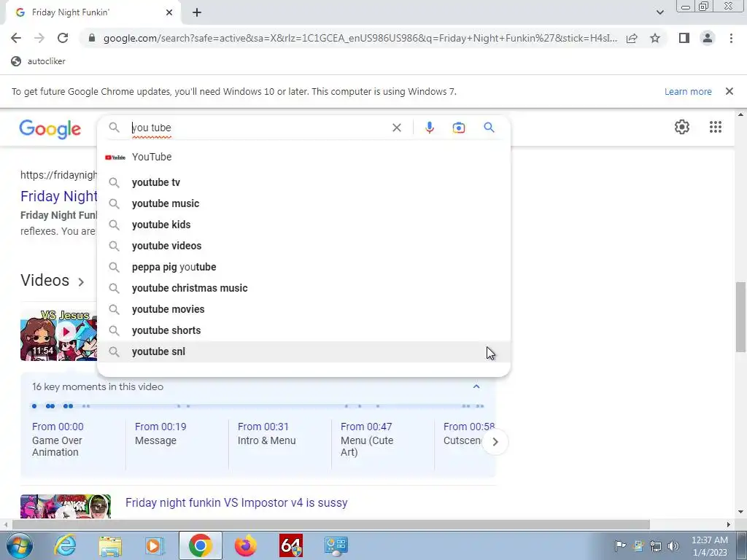Start voice search with microphone

429,128
